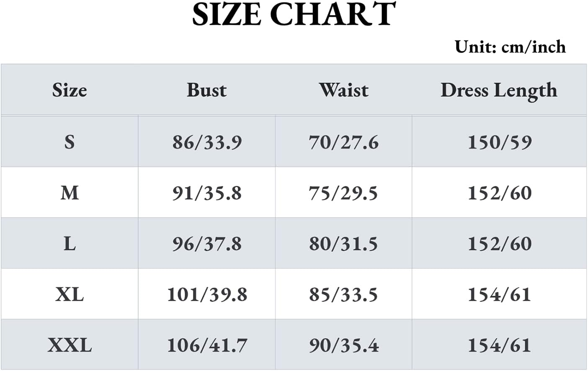588x371 pixels.
Task: Click the XL size row label
Action: [x=70, y=294]
